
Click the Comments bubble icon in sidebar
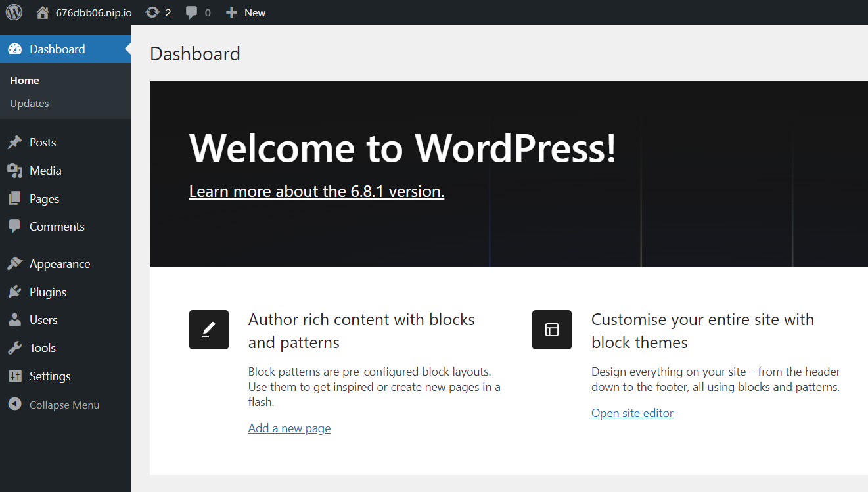tap(14, 227)
